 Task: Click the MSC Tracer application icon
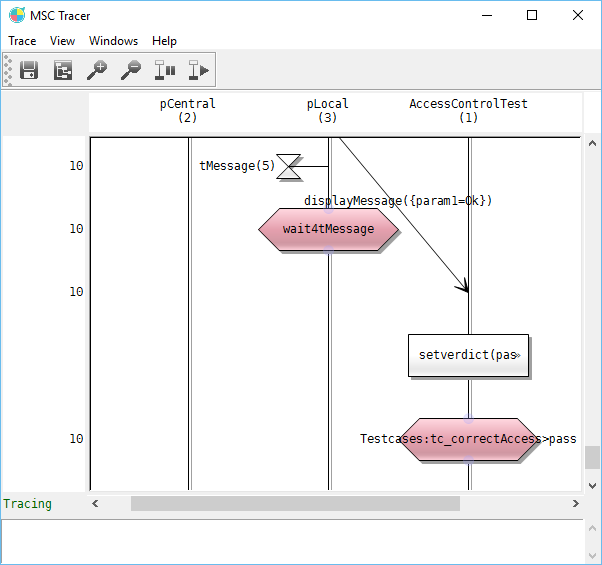tap(17, 15)
